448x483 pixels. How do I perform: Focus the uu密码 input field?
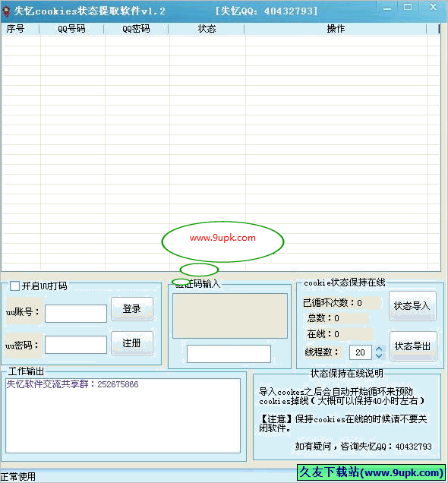click(x=76, y=345)
